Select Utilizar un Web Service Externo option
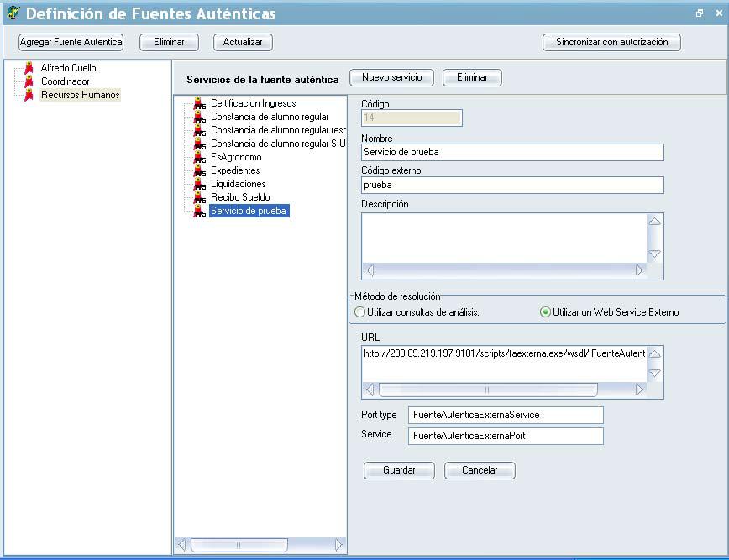The image size is (729, 560). tap(545, 312)
